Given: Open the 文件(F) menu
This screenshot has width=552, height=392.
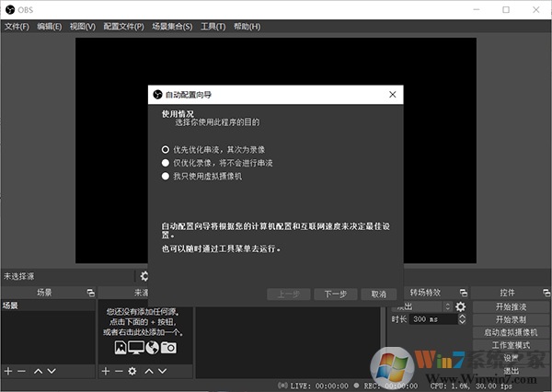Looking at the screenshot, I should tap(17, 27).
